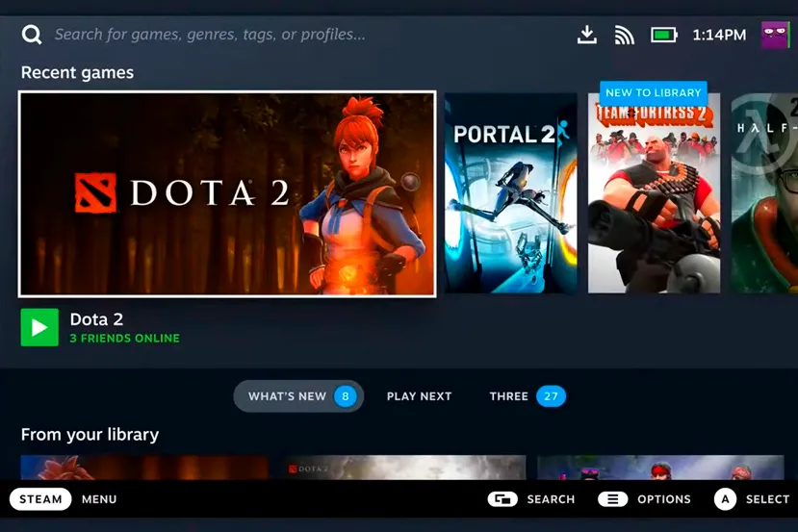Click the Options button glyph in footer

[613, 499]
